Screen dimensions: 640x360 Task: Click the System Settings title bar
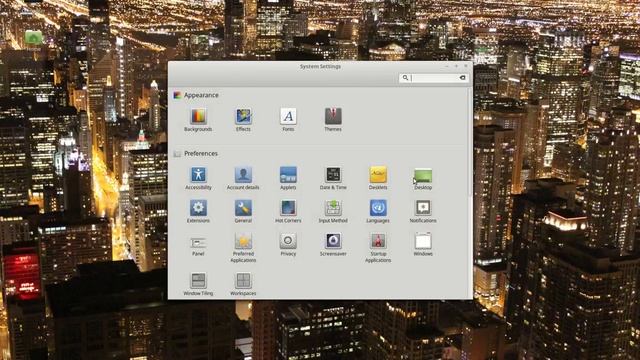(320, 66)
